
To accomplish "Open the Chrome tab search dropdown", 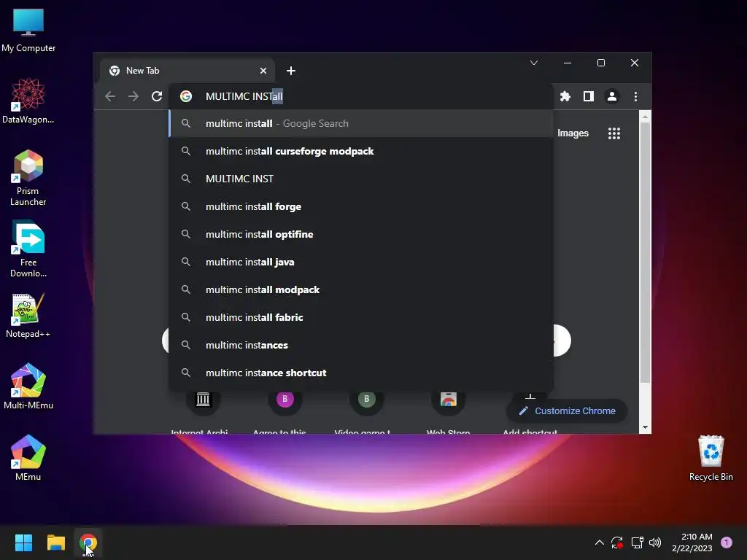I will pos(533,63).
